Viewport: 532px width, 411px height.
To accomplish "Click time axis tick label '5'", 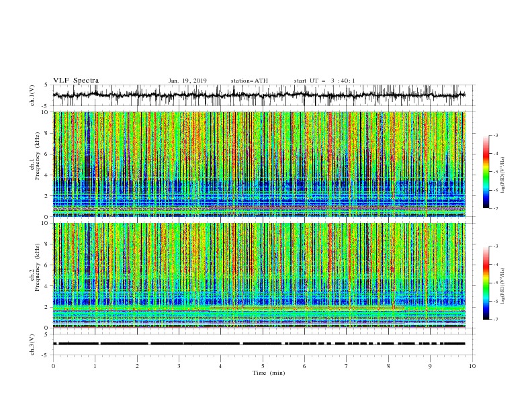I will [x=263, y=366].
